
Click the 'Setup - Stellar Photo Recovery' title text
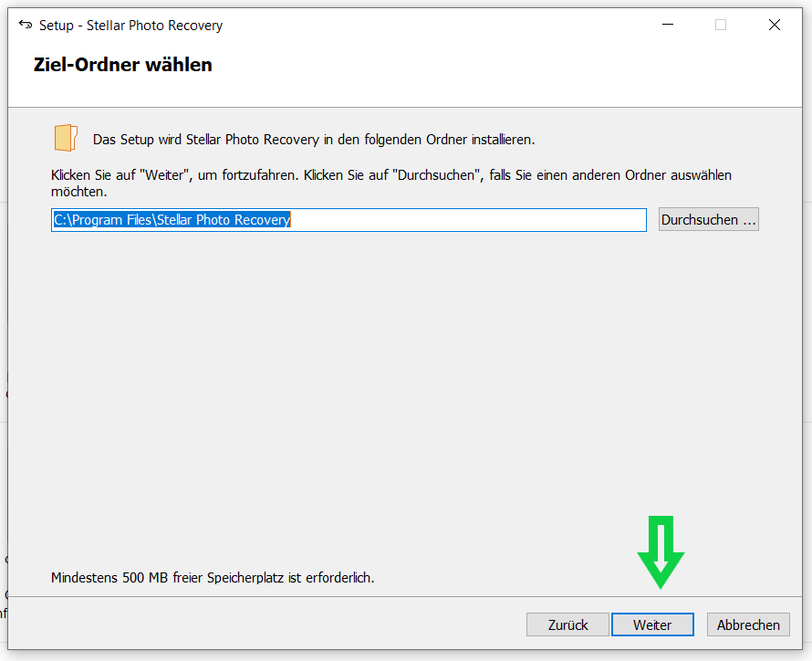point(131,26)
